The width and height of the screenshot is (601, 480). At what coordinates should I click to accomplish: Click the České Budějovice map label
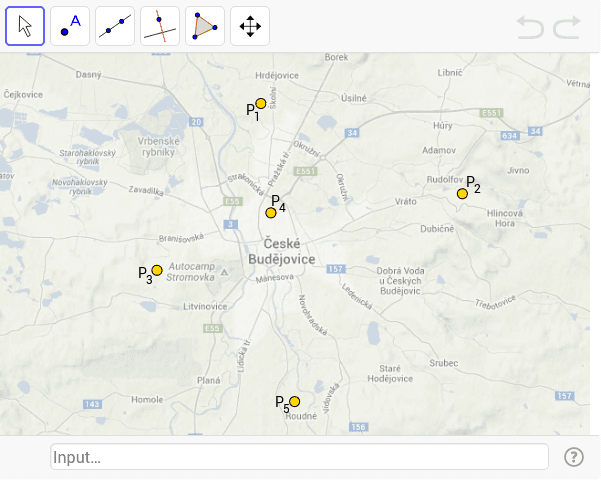[x=282, y=252]
